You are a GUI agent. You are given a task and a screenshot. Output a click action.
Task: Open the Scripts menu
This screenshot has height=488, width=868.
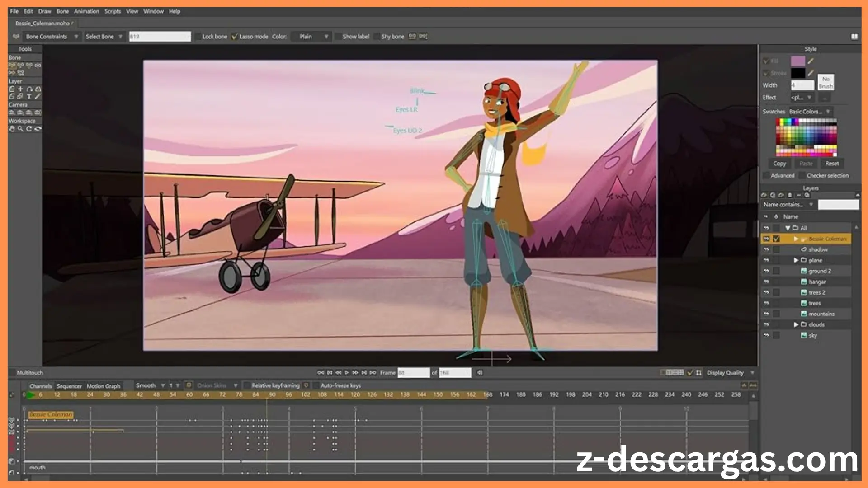pyautogui.click(x=113, y=11)
